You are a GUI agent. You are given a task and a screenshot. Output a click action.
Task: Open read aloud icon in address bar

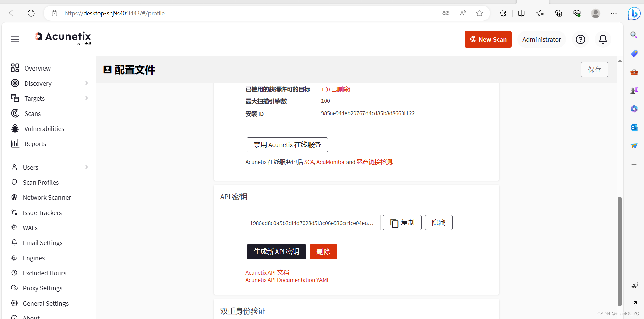[463, 13]
